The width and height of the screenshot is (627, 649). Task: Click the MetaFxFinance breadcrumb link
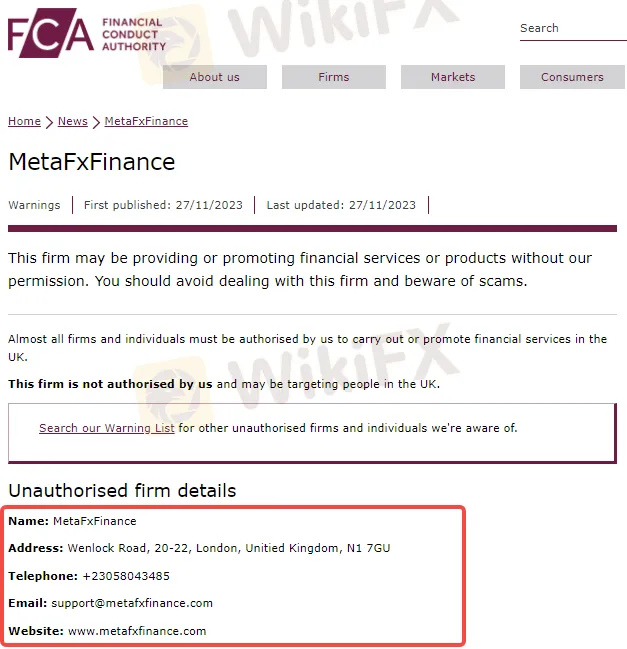pos(146,121)
